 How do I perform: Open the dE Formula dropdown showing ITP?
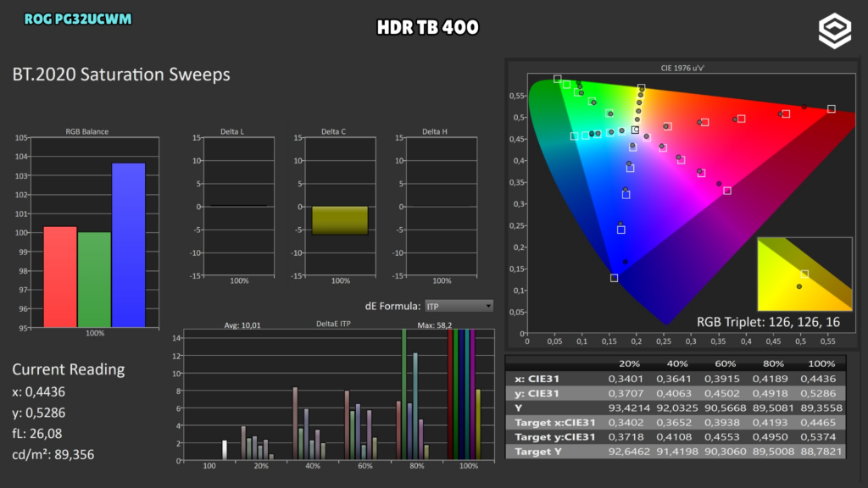[x=459, y=306]
